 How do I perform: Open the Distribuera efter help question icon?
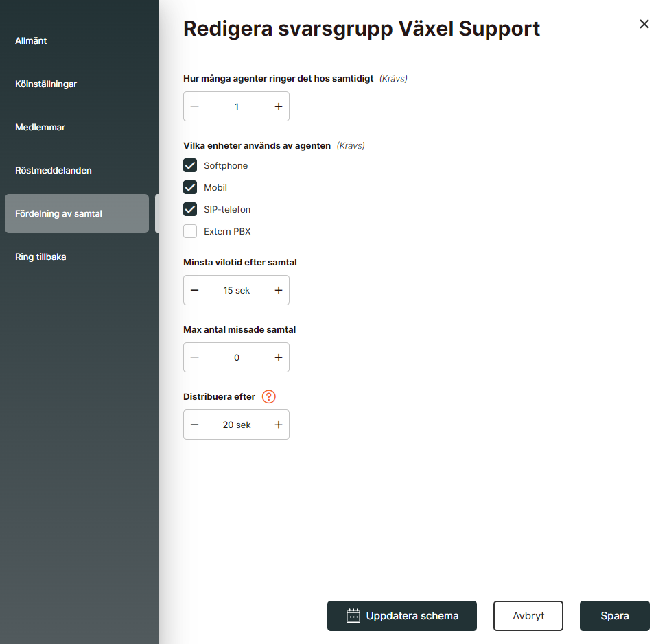pyautogui.click(x=268, y=396)
